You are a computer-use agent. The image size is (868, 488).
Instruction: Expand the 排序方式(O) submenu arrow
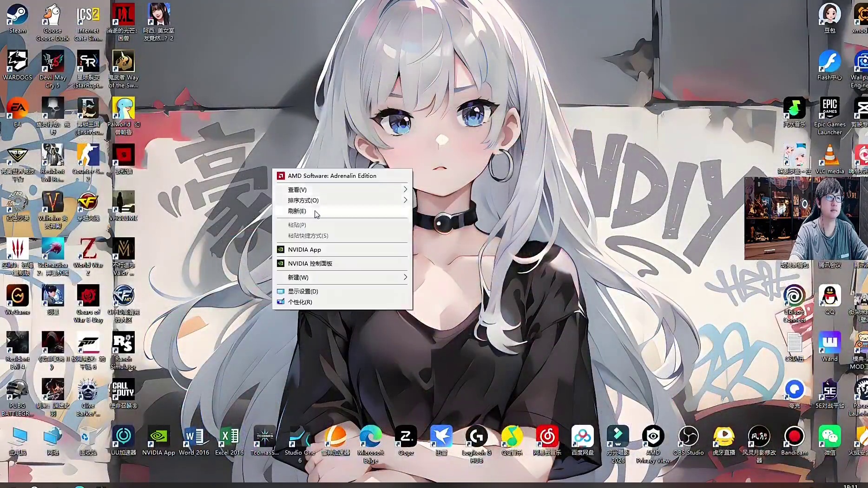405,200
